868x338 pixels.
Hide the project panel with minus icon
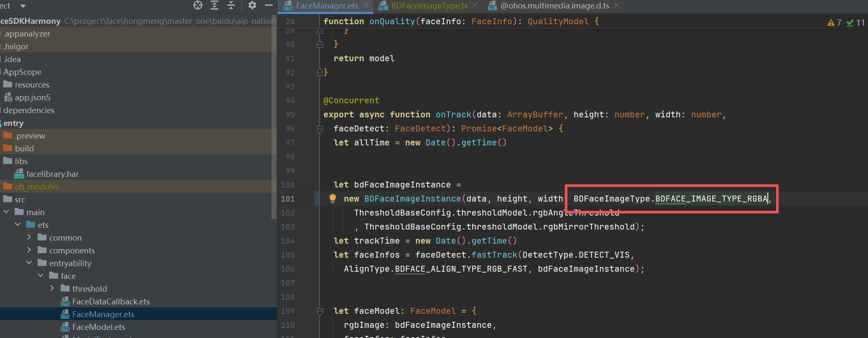click(x=268, y=5)
